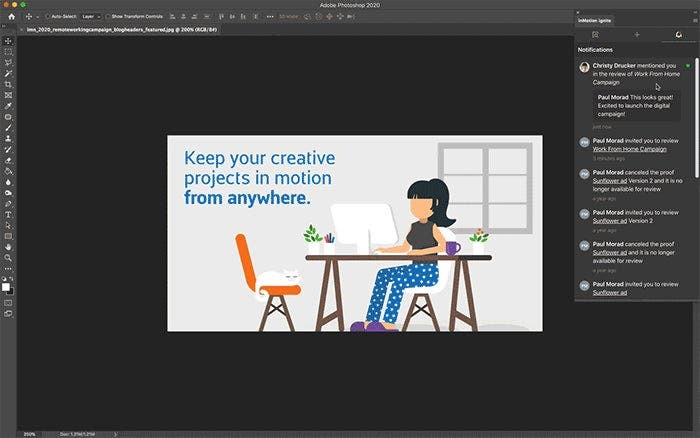The width and height of the screenshot is (700, 438).
Task: Select the Horizontal Type tool
Action: pyautogui.click(x=8, y=214)
